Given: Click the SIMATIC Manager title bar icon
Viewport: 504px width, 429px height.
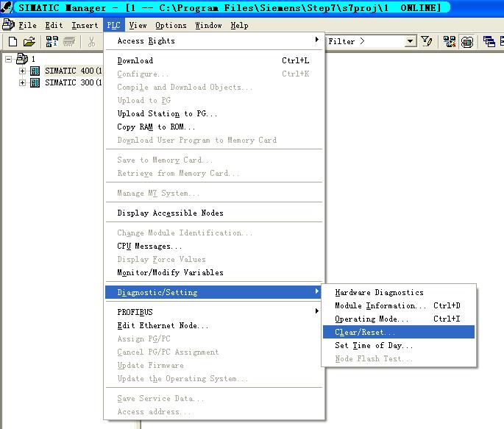Looking at the screenshot, I should click(x=7, y=7).
